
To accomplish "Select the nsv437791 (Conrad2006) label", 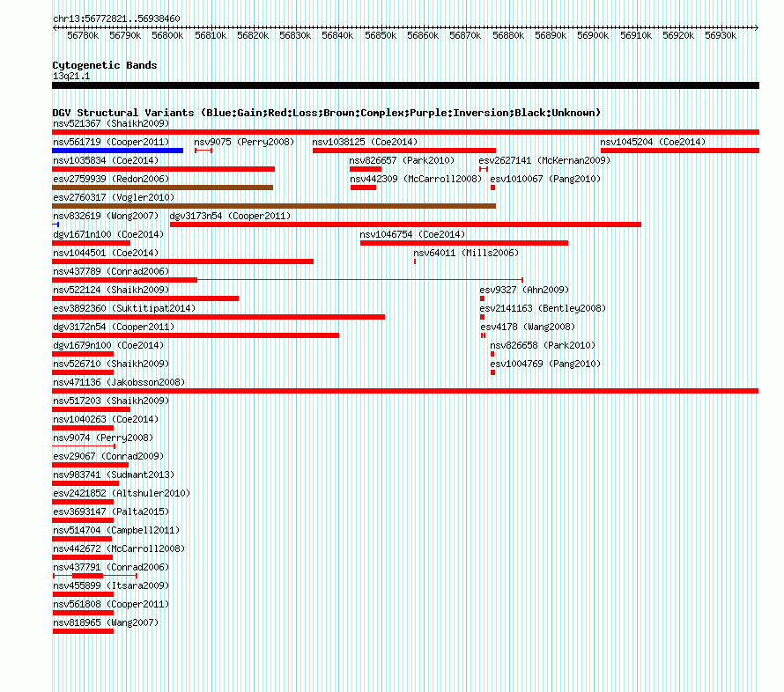I will (111, 567).
